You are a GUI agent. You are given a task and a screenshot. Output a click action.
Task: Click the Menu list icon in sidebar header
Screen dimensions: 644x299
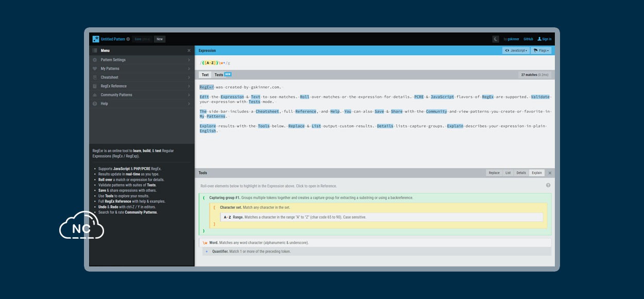click(x=95, y=51)
